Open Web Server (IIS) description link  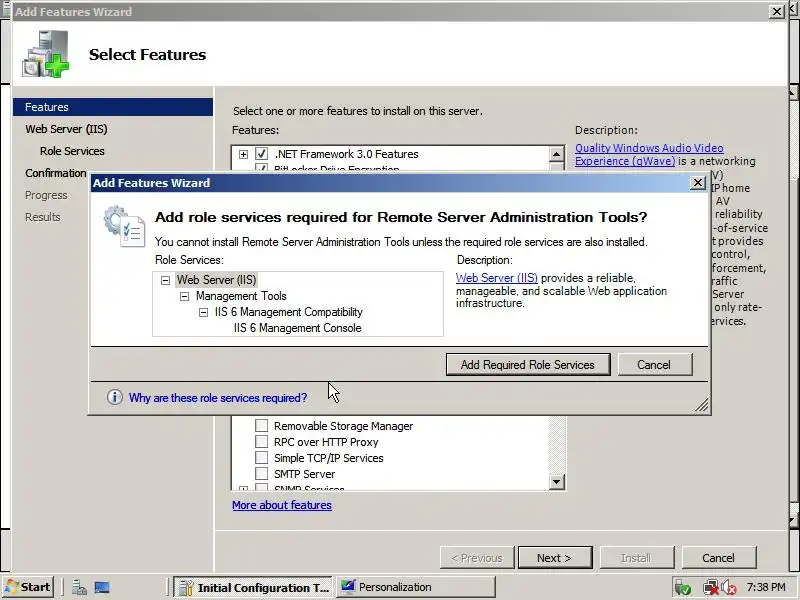point(496,278)
